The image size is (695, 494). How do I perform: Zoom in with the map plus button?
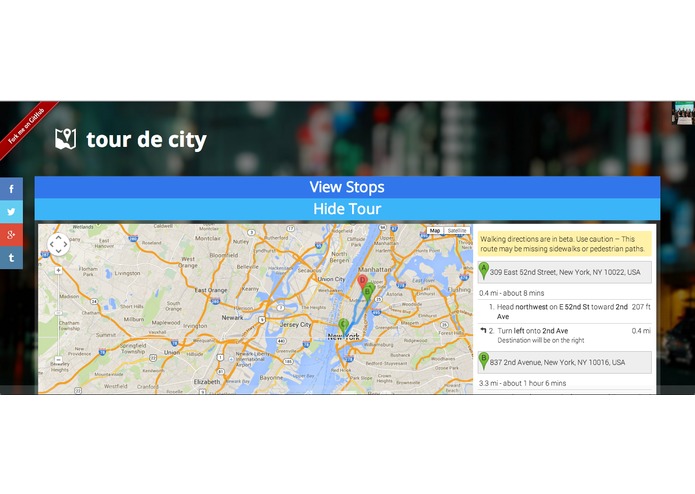58,270
